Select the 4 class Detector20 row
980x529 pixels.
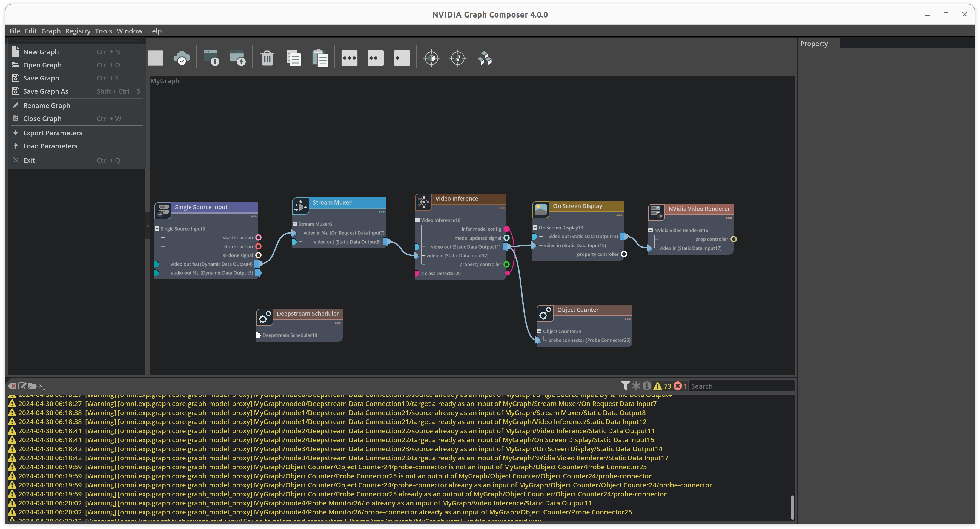coord(440,273)
